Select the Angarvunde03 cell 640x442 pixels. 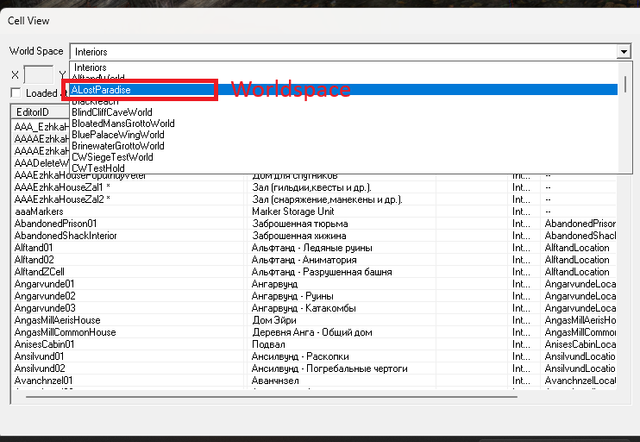45,308
